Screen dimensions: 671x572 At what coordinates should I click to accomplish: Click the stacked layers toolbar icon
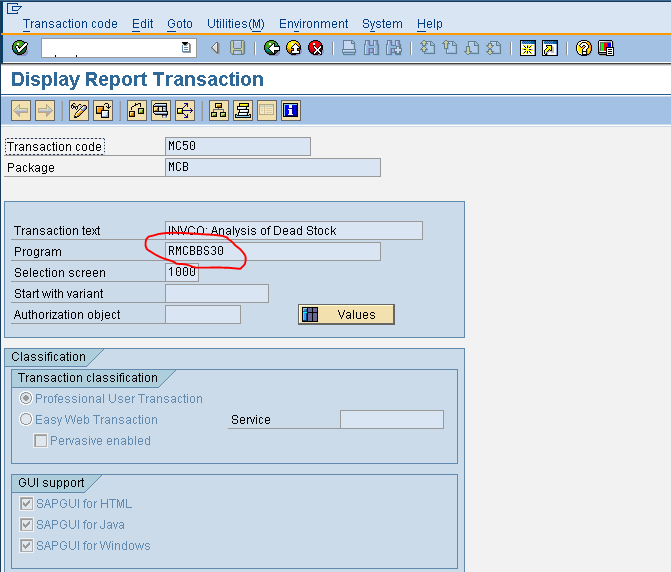[243, 111]
